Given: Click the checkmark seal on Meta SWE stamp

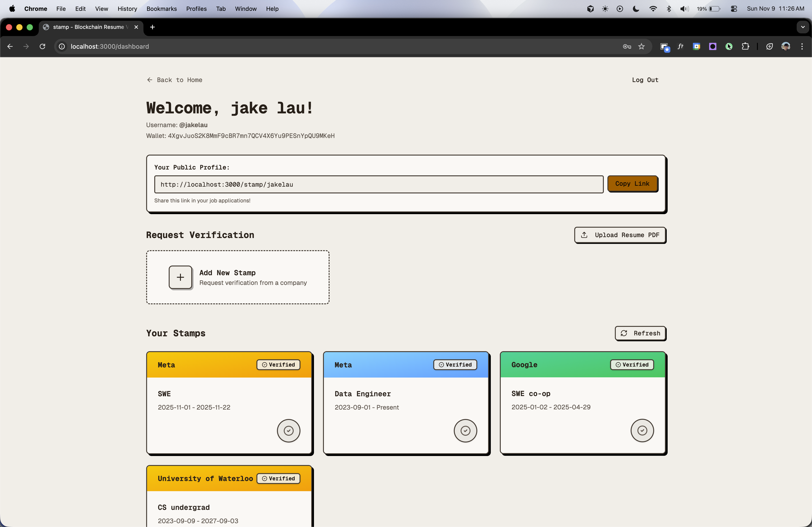Looking at the screenshot, I should 288,431.
